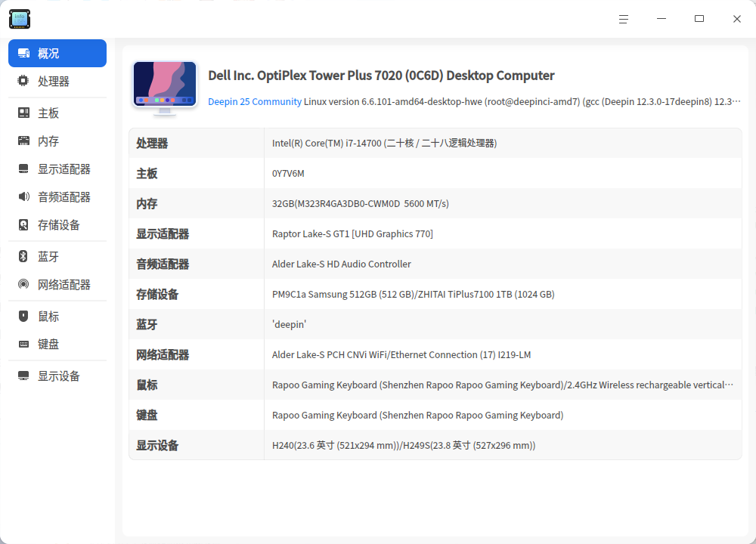Click the 显示适配器 graphics card icon
Image resolution: width=756 pixels, height=544 pixels.
pyautogui.click(x=23, y=168)
